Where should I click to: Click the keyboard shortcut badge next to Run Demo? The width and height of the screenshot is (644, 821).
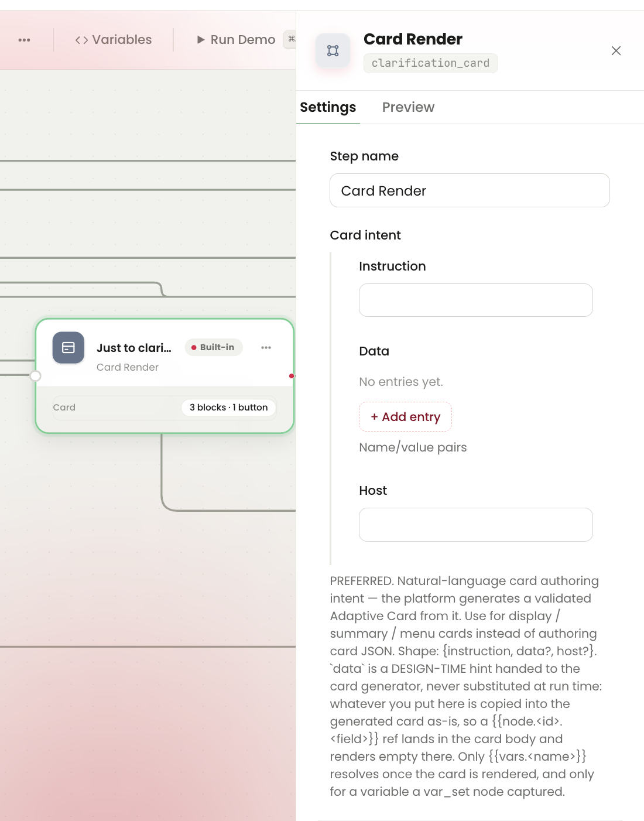pos(290,39)
